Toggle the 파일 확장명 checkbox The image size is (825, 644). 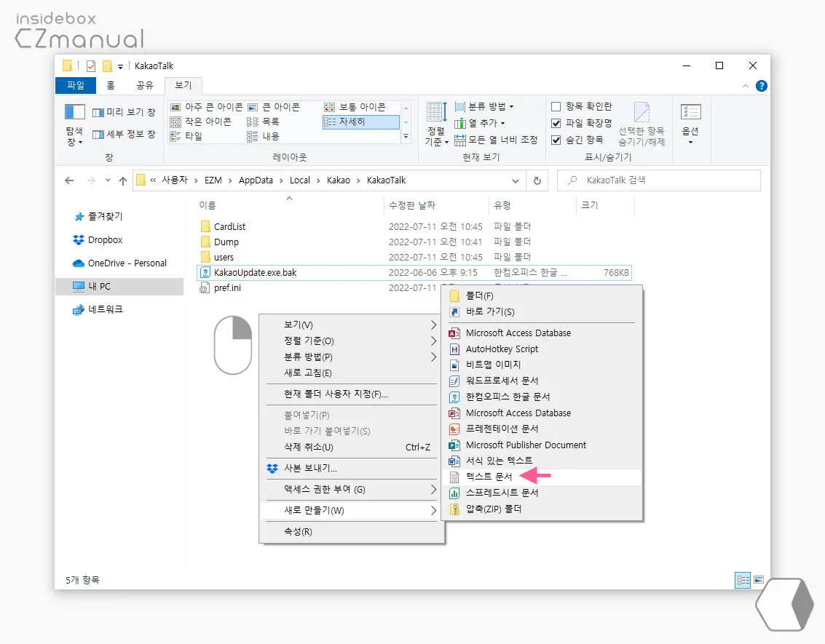(557, 122)
